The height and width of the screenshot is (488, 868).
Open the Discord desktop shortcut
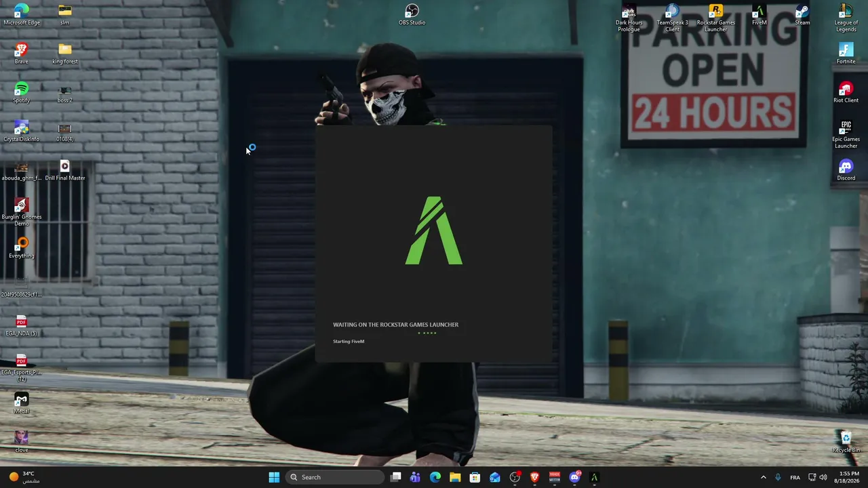click(x=846, y=170)
